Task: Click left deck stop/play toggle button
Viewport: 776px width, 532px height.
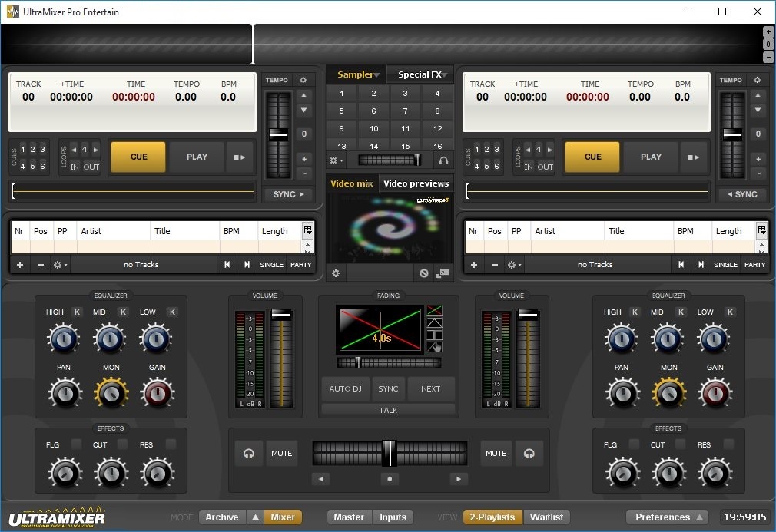Action: tap(240, 157)
